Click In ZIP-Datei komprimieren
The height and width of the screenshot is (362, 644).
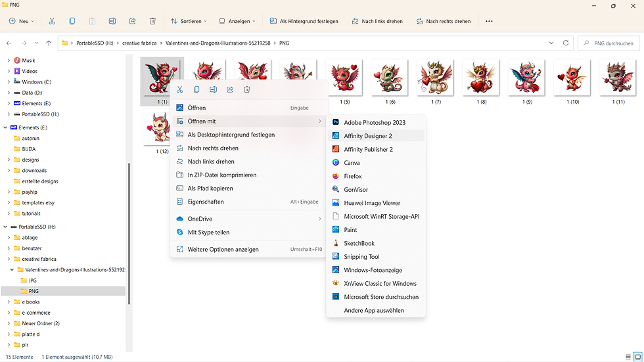(249, 175)
